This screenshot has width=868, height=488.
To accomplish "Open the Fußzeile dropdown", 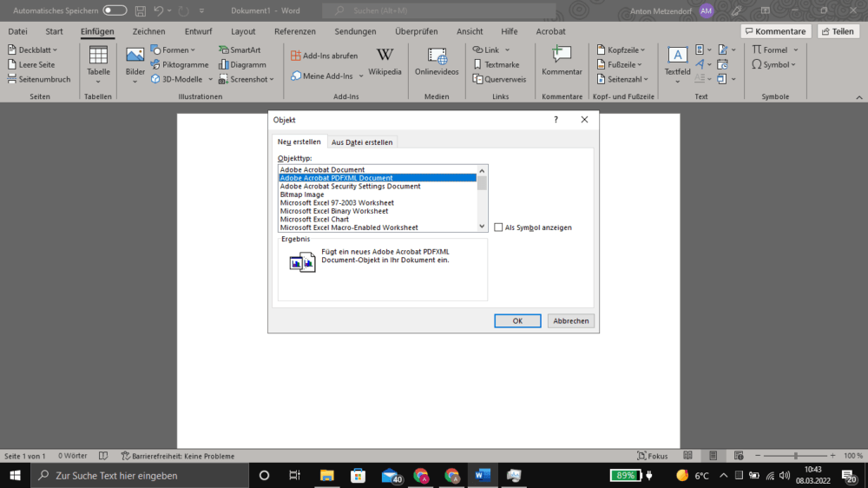I will click(x=640, y=65).
